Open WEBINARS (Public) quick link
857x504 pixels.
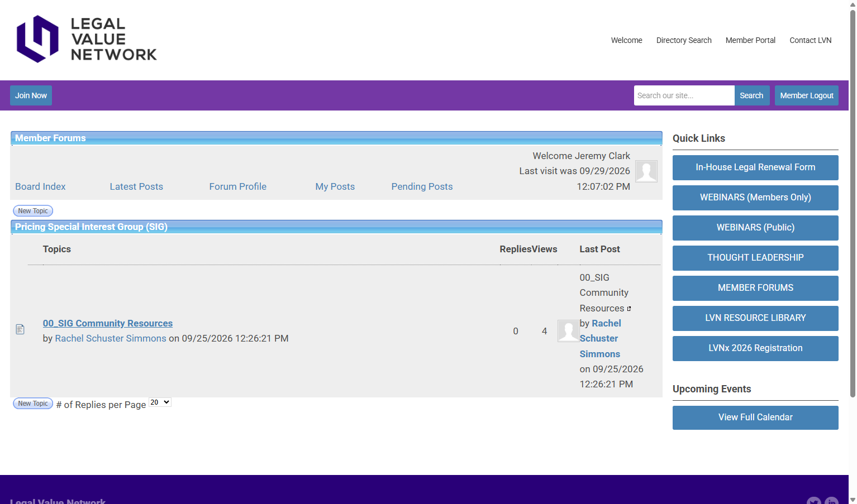(755, 228)
